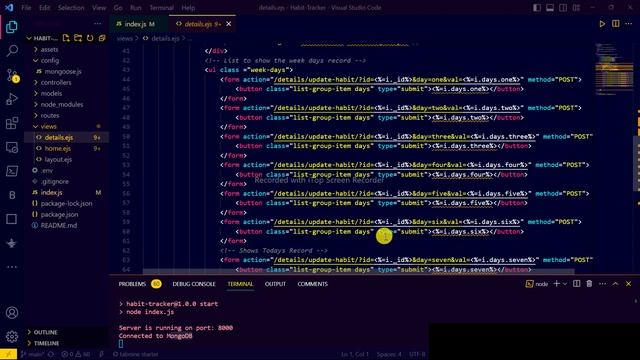The image size is (640, 360).
Task: Switch to the DEBUG CONSOLE tab
Action: pyautogui.click(x=194, y=284)
